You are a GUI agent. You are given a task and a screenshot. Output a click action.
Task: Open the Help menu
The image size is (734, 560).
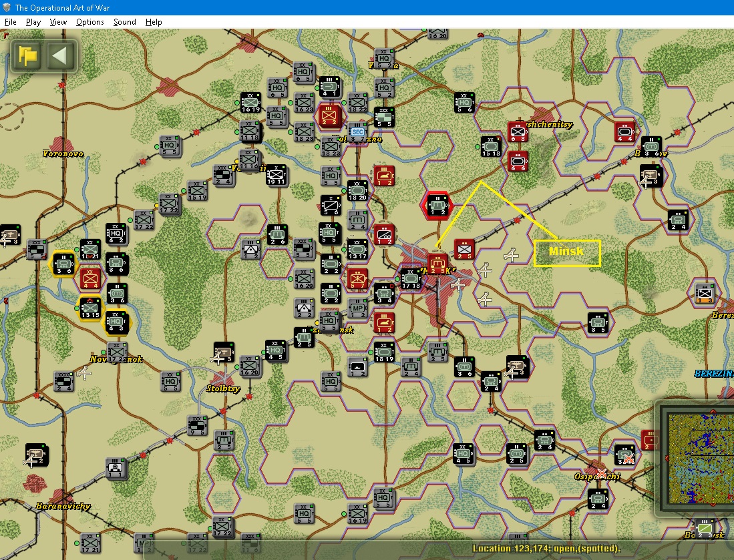(x=154, y=22)
